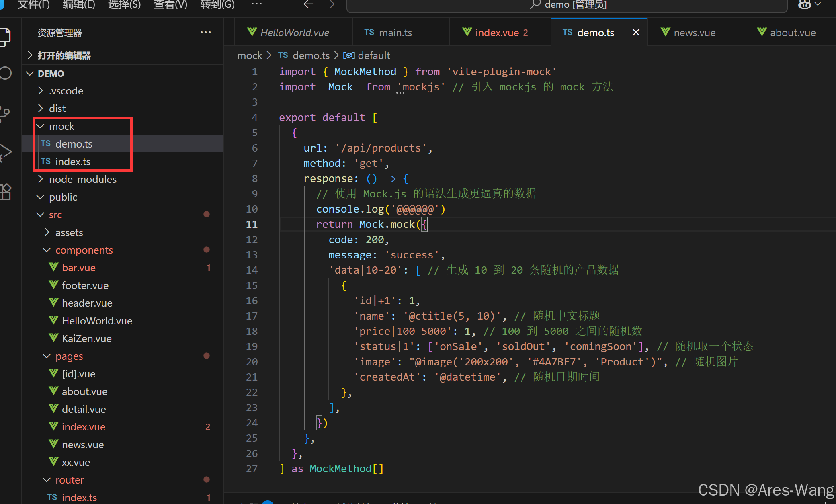Open KaiZen.vue in the file tree
Viewport: 836px width, 504px height.
coord(123,338)
